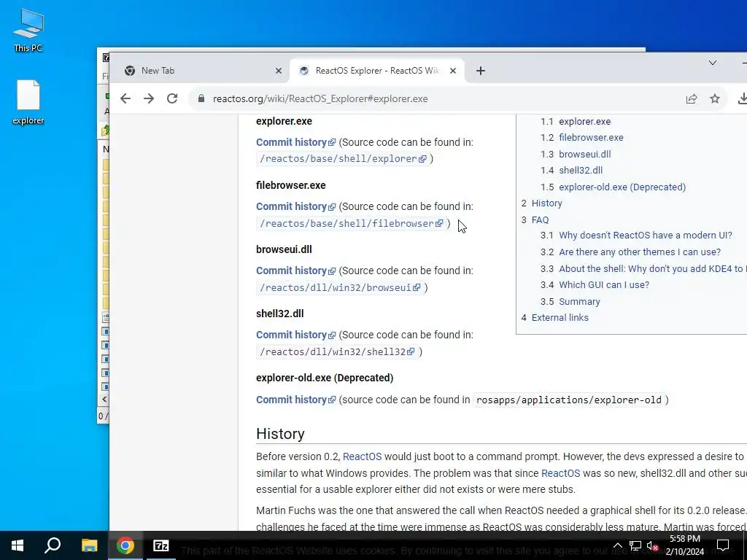Open the Windows Start menu

(x=18, y=545)
